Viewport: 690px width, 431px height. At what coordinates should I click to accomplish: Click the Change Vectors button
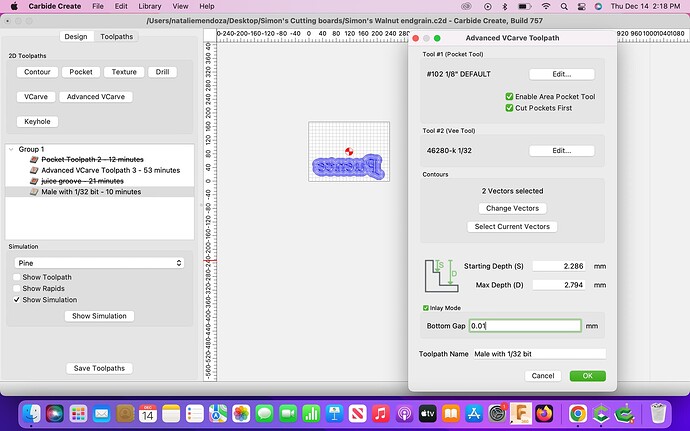(512, 208)
